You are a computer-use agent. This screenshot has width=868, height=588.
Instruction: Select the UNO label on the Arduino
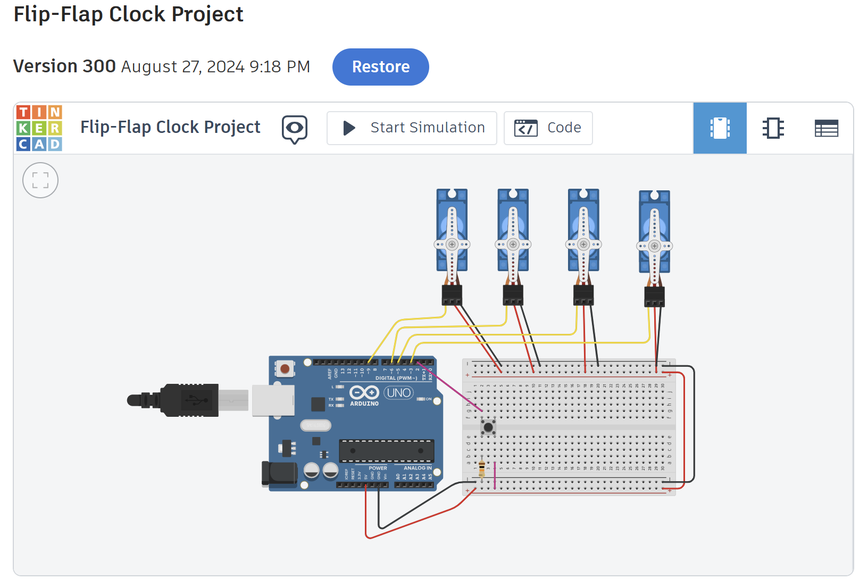[x=399, y=393]
